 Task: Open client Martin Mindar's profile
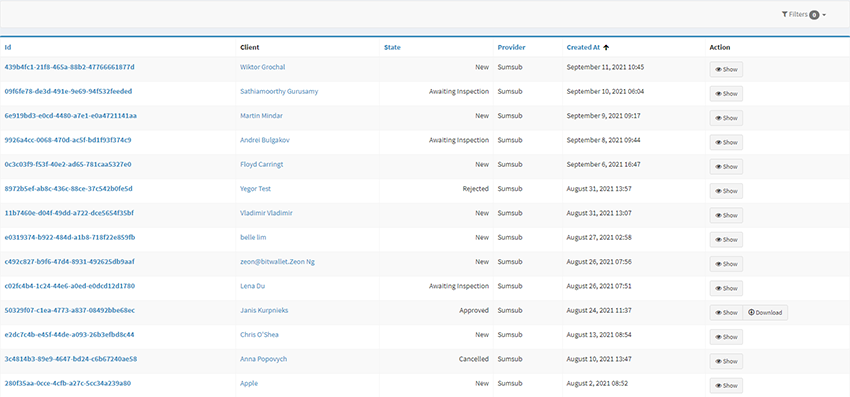pyautogui.click(x=261, y=116)
